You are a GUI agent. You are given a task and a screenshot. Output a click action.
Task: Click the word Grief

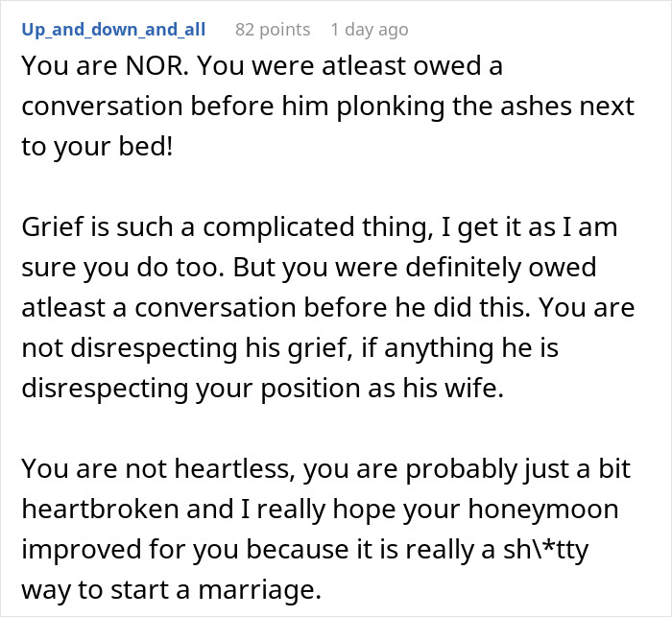click(53, 226)
